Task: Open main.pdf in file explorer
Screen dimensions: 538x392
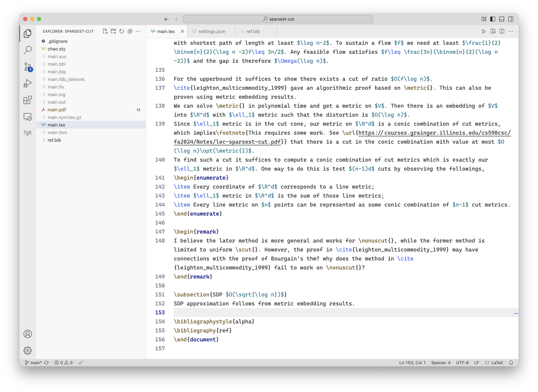Action: click(57, 110)
